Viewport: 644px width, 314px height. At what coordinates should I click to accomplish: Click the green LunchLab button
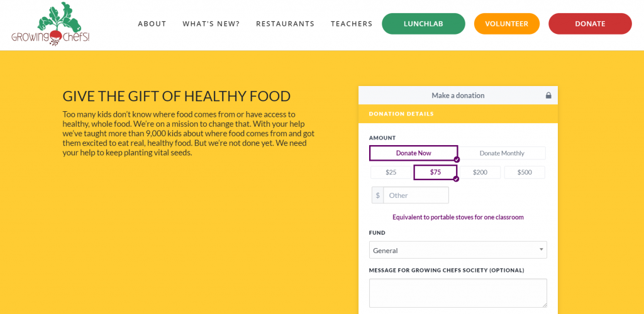click(x=423, y=24)
